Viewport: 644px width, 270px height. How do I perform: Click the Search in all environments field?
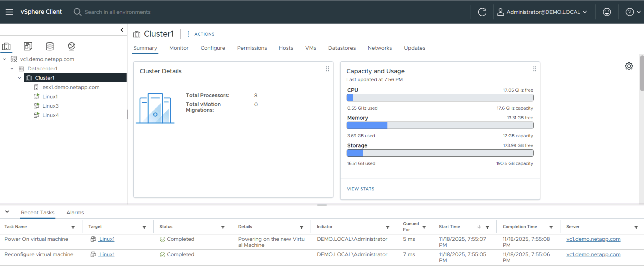117,12
